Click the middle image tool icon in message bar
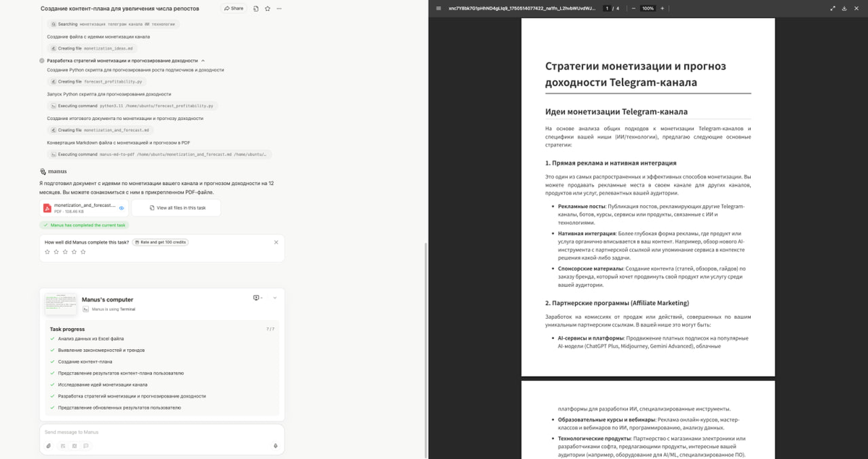This screenshot has height=459, width=868. pyautogui.click(x=75, y=446)
